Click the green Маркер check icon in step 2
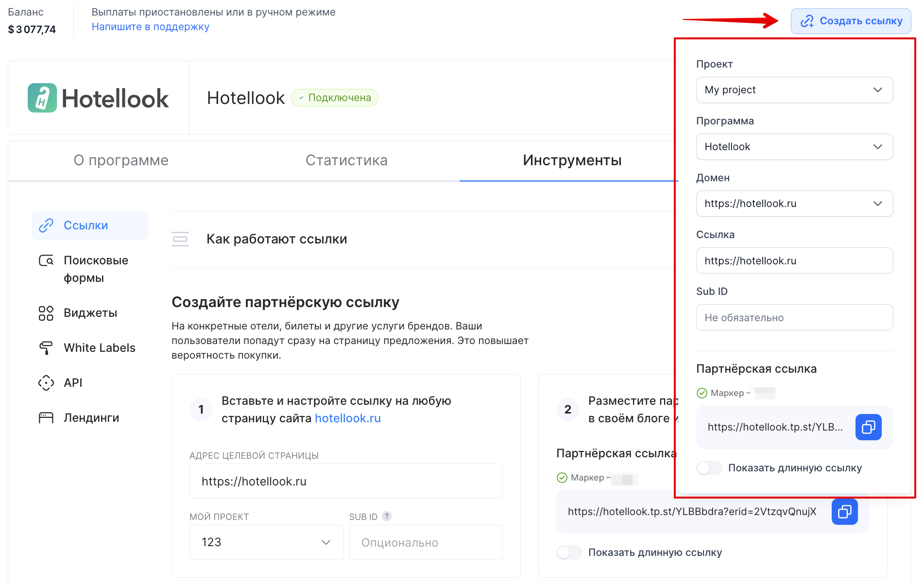The image size is (924, 587). pyautogui.click(x=562, y=478)
